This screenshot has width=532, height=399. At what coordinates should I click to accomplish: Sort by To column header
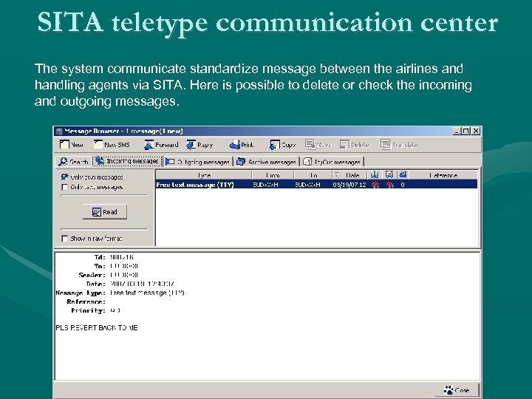(x=313, y=175)
